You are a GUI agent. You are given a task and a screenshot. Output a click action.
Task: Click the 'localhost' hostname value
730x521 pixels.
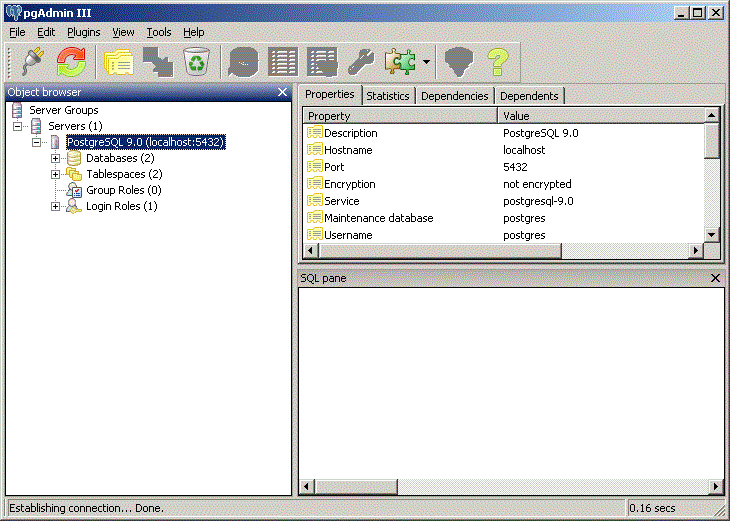tap(524, 150)
